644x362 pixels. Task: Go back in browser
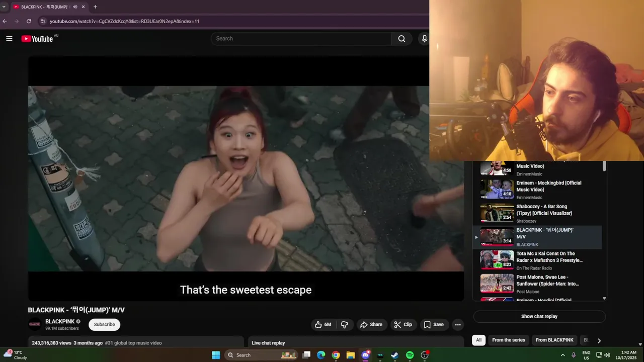pos(5,21)
